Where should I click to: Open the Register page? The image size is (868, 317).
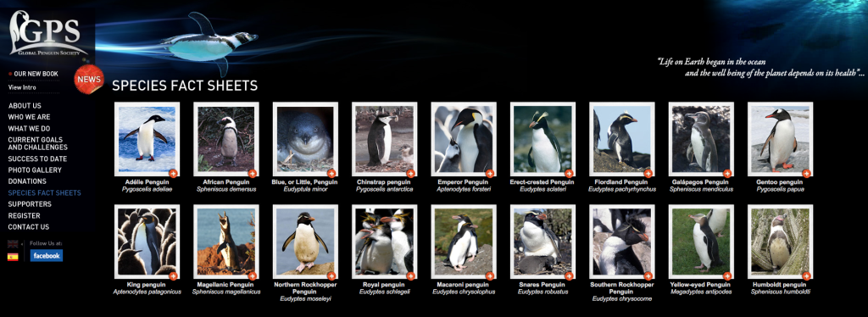pos(24,216)
